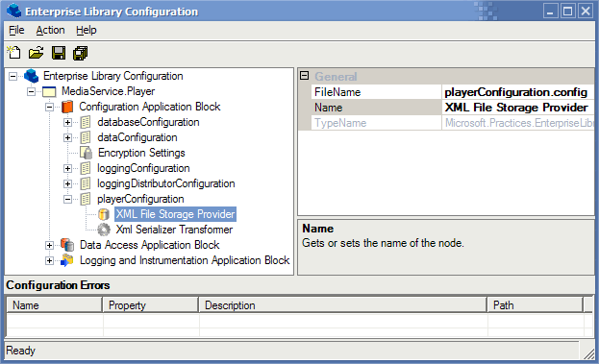Click the Save All toolbar icon
The image size is (599, 364).
click(80, 53)
